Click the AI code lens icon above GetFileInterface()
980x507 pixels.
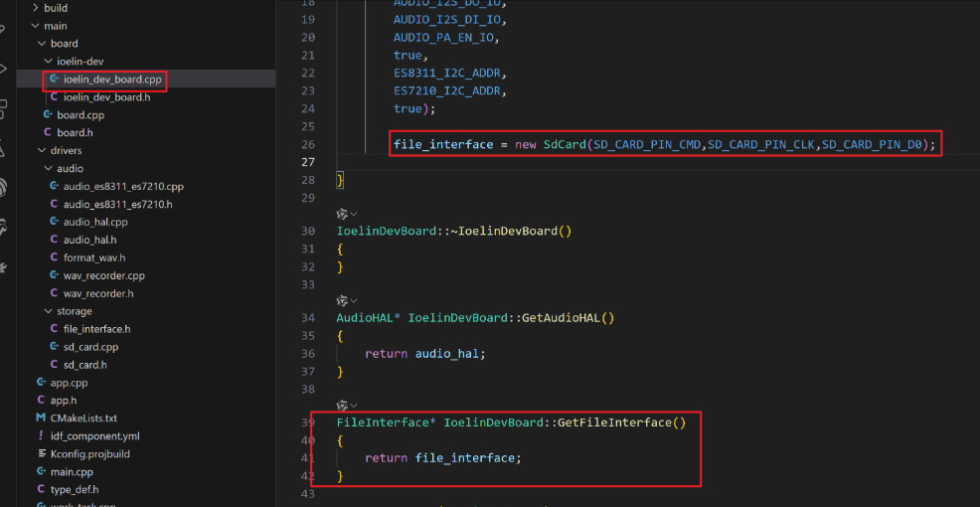coord(342,405)
